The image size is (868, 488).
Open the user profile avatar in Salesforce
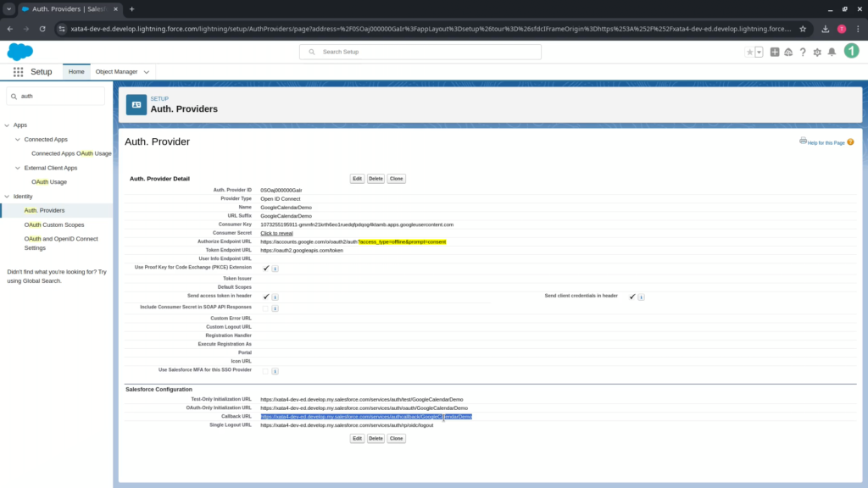(851, 52)
